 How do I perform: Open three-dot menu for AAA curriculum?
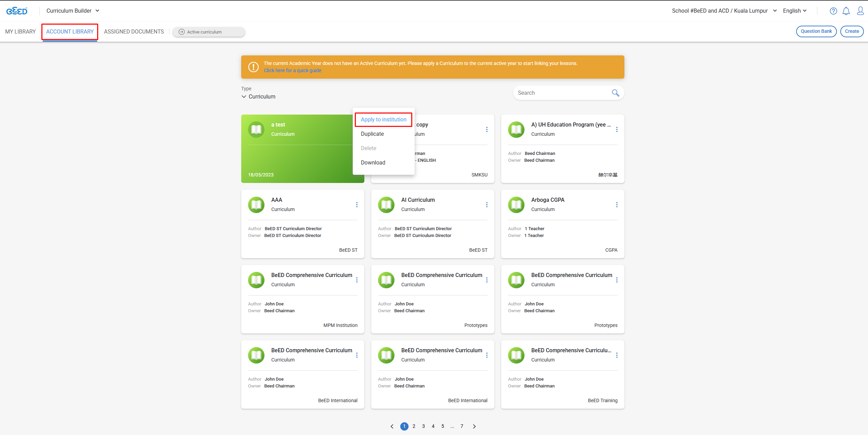(x=357, y=205)
